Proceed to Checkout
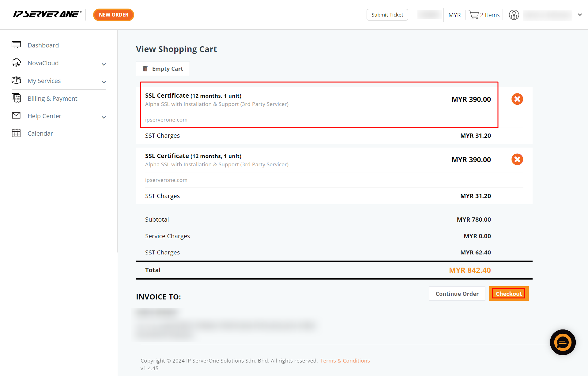 pos(509,294)
